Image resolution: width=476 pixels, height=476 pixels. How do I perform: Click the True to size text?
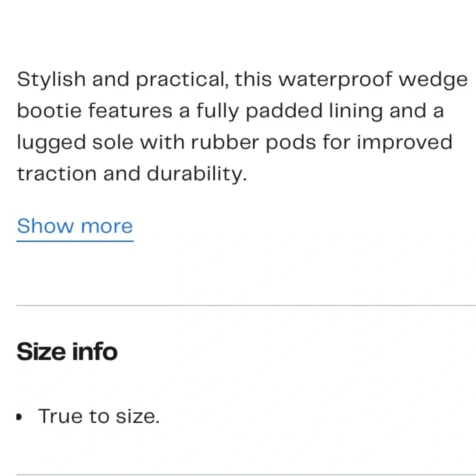99,416
